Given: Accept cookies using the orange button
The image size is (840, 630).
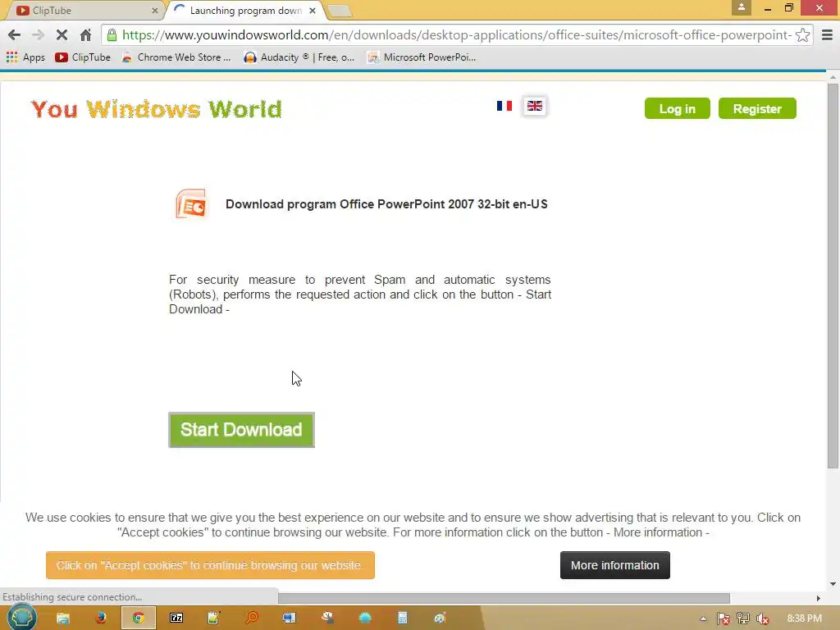Looking at the screenshot, I should [x=210, y=565].
